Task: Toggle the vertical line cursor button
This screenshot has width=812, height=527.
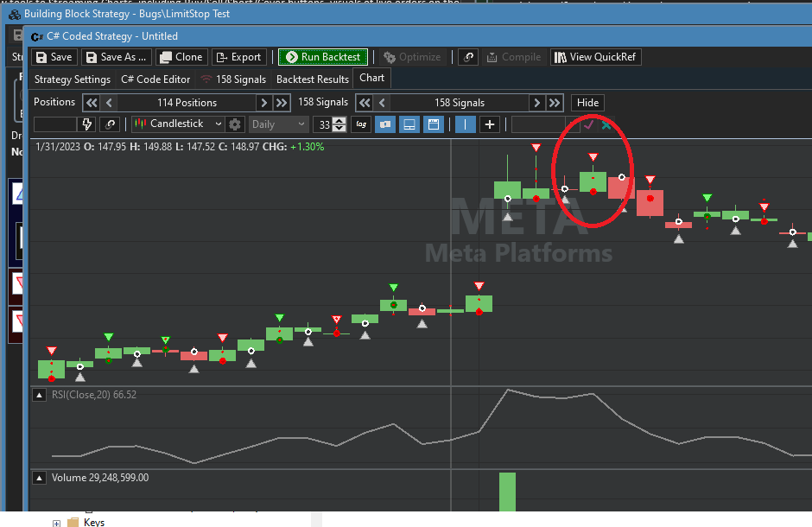Action: pos(465,124)
